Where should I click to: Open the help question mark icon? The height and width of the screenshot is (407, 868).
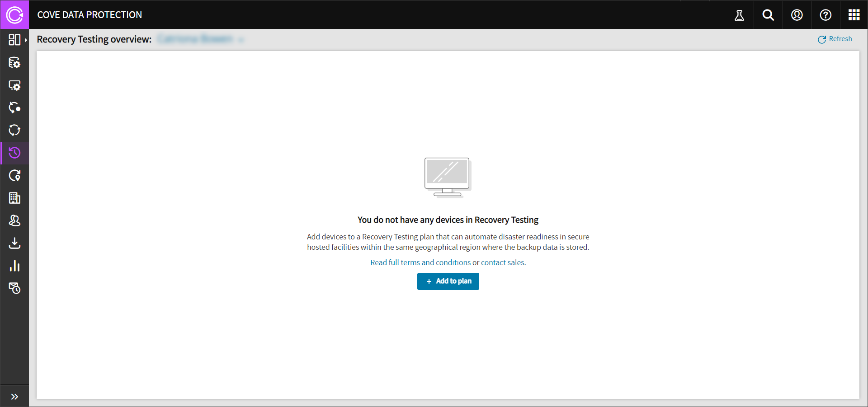coord(826,15)
